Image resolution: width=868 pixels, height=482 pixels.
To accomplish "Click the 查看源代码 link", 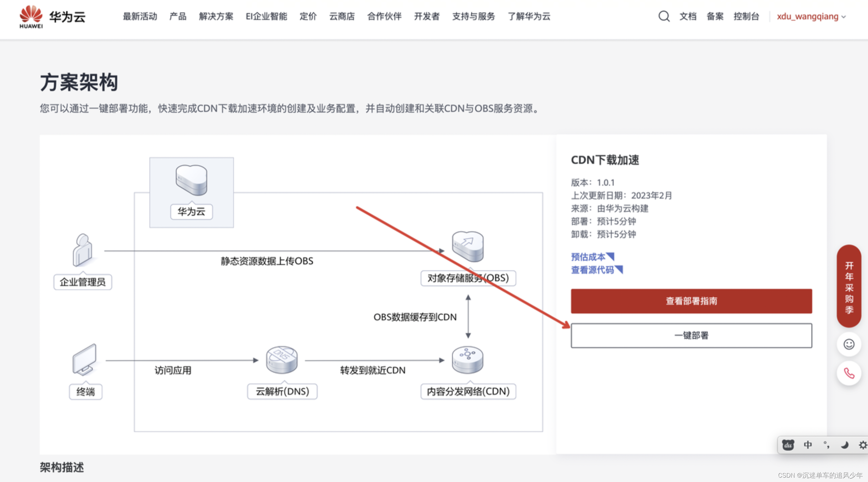I will click(x=597, y=270).
